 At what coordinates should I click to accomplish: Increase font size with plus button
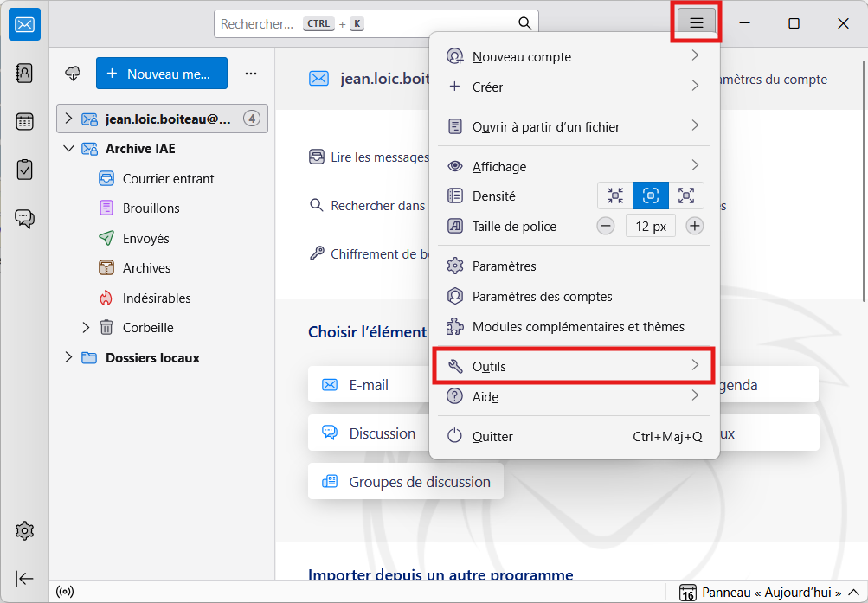click(694, 227)
